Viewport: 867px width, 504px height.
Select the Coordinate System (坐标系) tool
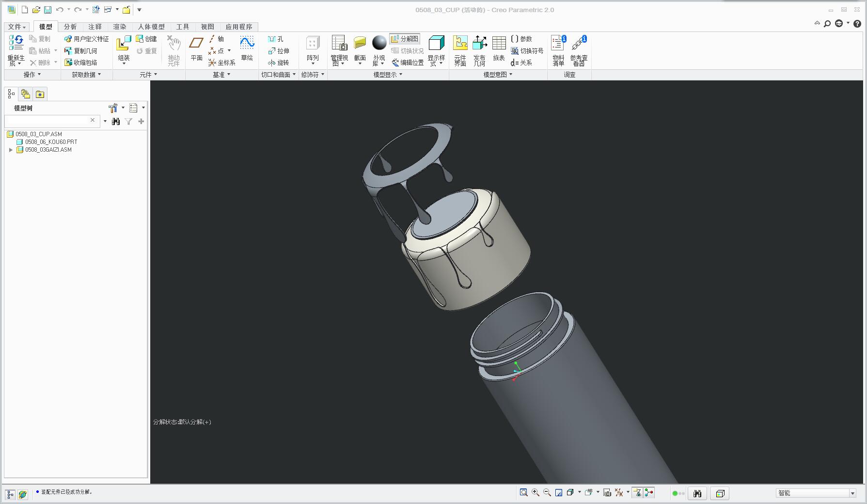[x=222, y=63]
